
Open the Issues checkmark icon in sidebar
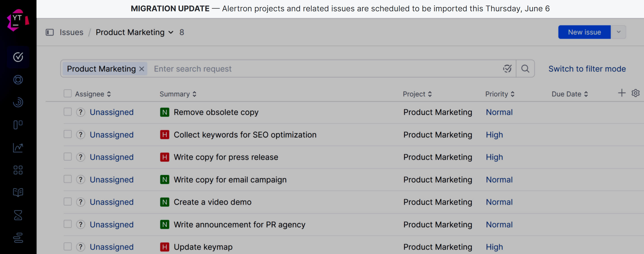[18, 57]
